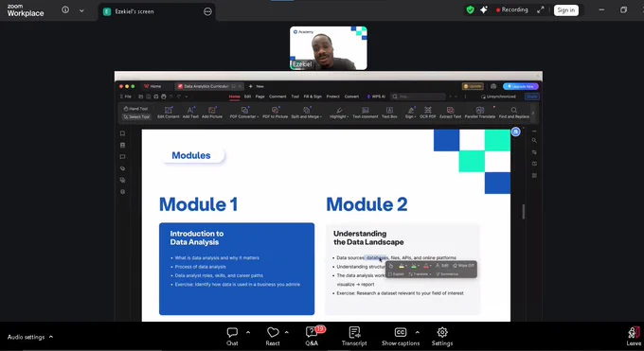Image resolution: width=644 pixels, height=351 pixels.
Task: Click the vertical scrollbar thumb of the document
Action: point(523,212)
